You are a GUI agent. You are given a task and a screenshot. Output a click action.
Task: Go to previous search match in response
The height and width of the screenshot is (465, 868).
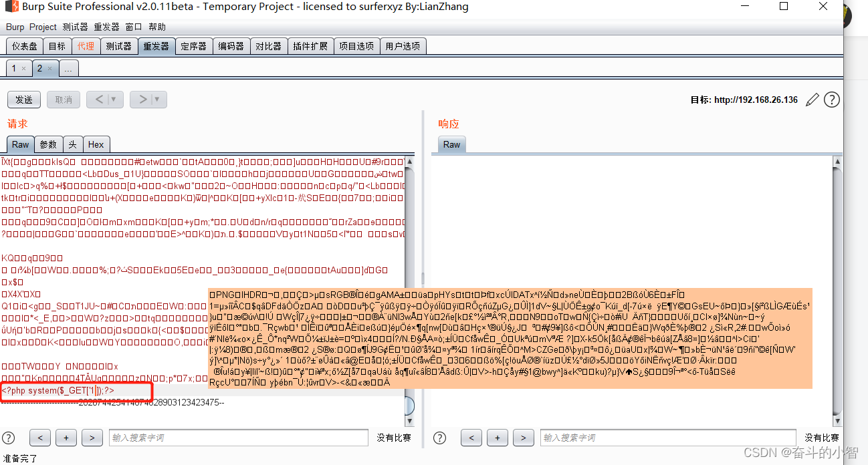[x=471, y=438]
